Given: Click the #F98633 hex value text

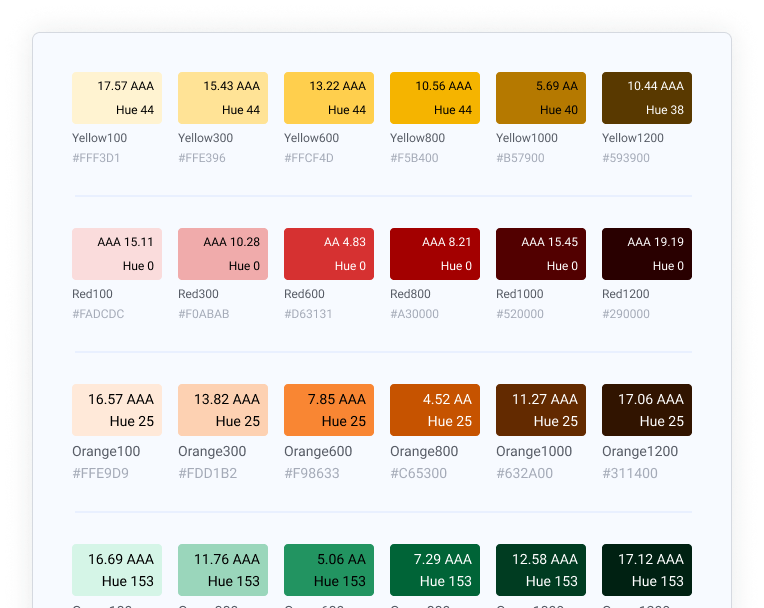Looking at the screenshot, I should click(x=312, y=473).
